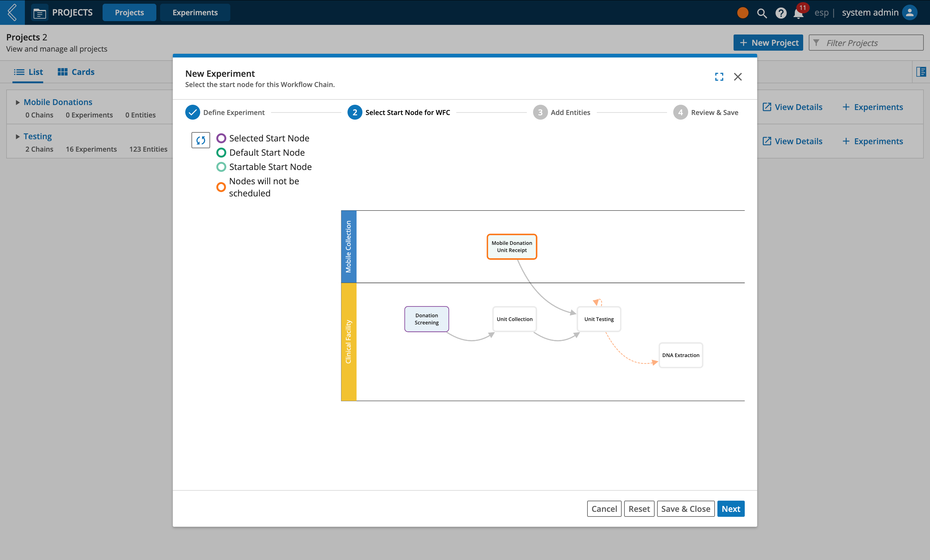Viewport: 930px width, 560px height.
Task: Click the Cancel button
Action: [604, 509]
